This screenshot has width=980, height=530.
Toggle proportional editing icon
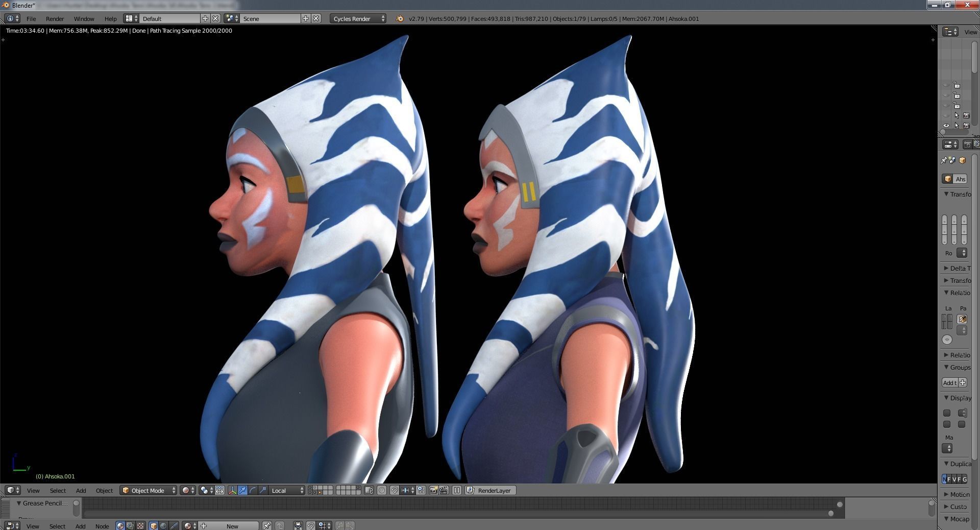[x=382, y=491]
